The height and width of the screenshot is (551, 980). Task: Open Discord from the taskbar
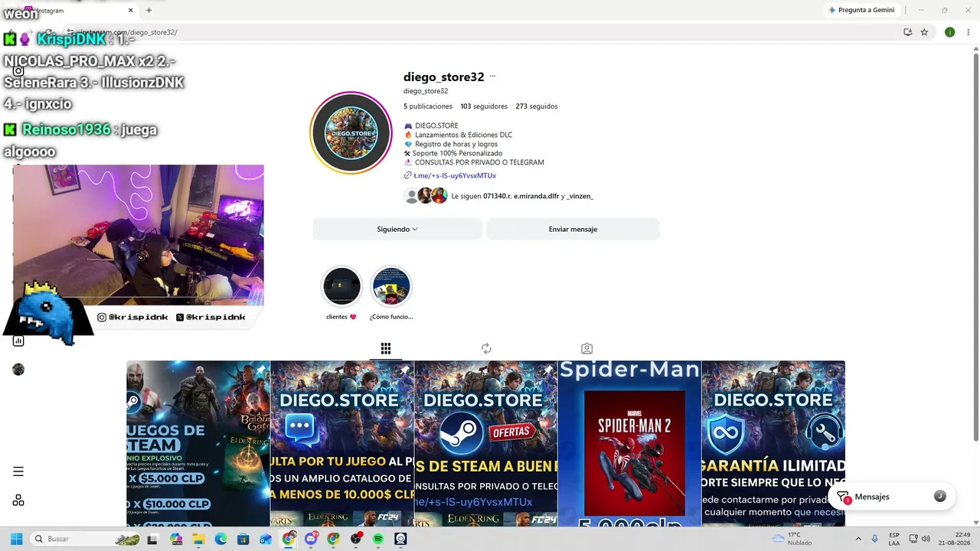pos(311,539)
